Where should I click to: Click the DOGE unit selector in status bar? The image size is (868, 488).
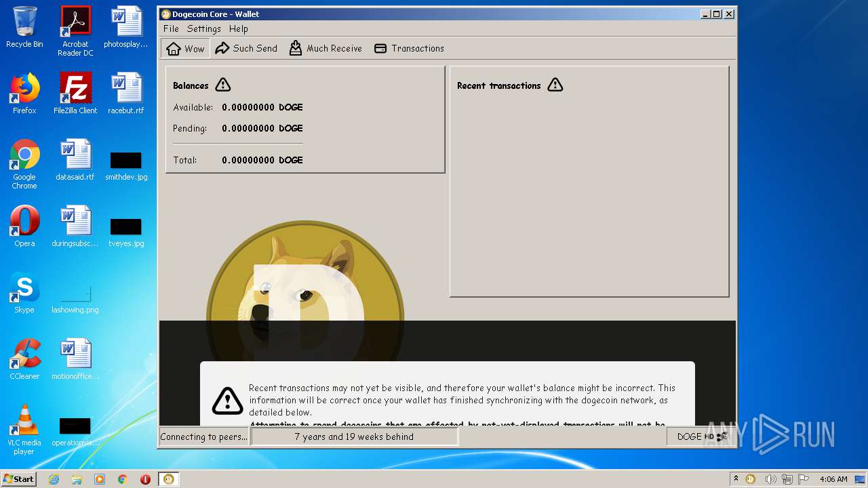[x=689, y=436]
